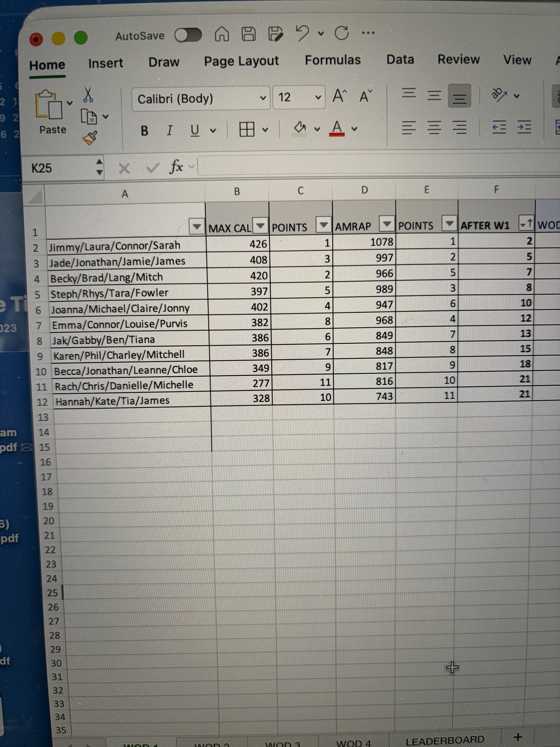Image resolution: width=560 pixels, height=747 pixels.
Task: Open the MAX CAL column filter dropdown
Action: pos(260,226)
